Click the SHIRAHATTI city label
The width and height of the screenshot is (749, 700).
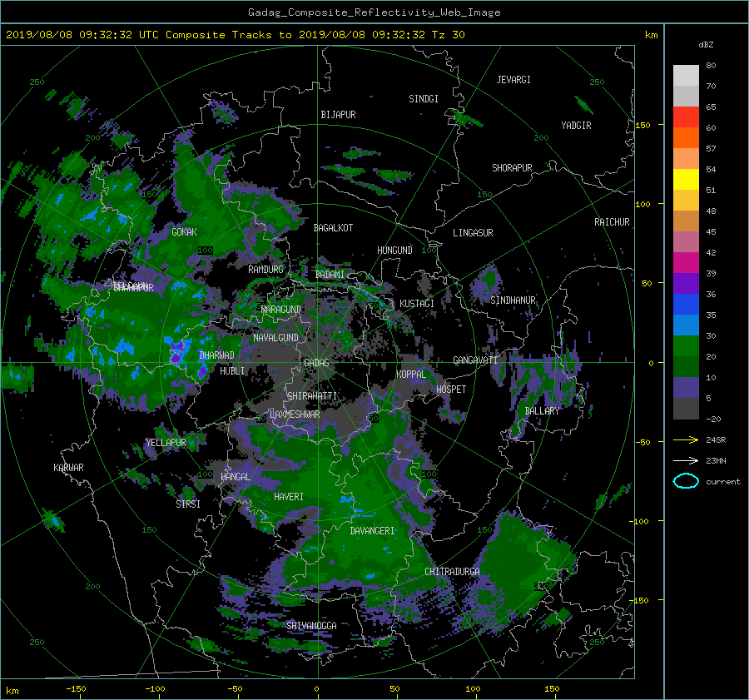(x=312, y=396)
